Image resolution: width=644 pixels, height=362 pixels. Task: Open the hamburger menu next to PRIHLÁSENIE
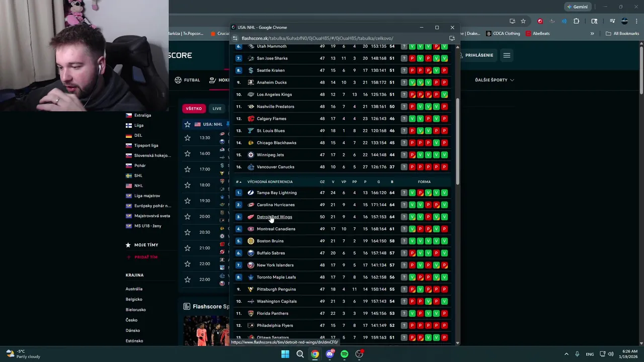coord(507,55)
